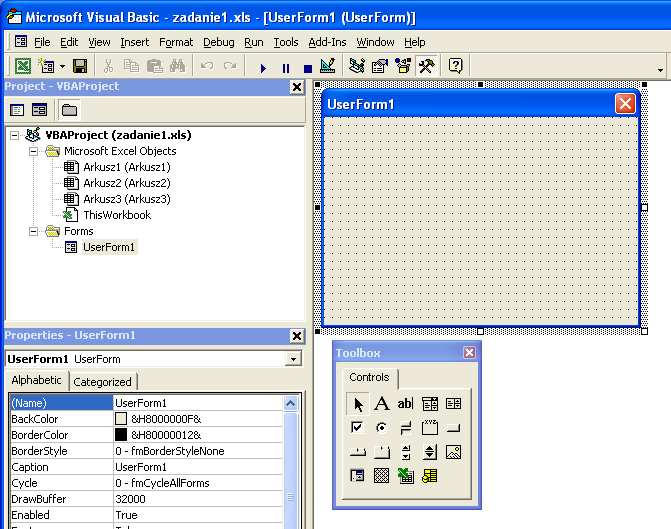671x529 pixels.
Task: Open Properties Window toolbar icon
Action: (x=380, y=66)
